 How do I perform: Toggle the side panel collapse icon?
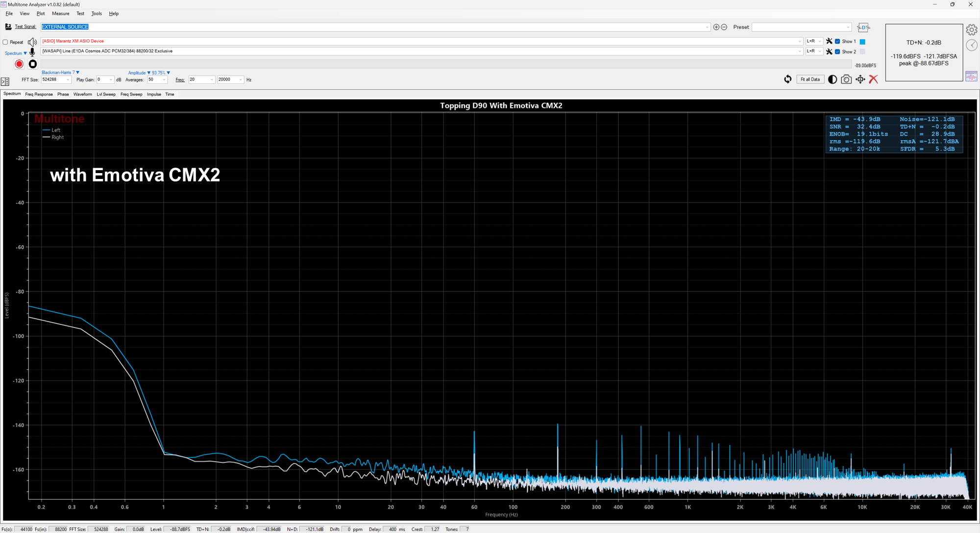click(x=5, y=81)
